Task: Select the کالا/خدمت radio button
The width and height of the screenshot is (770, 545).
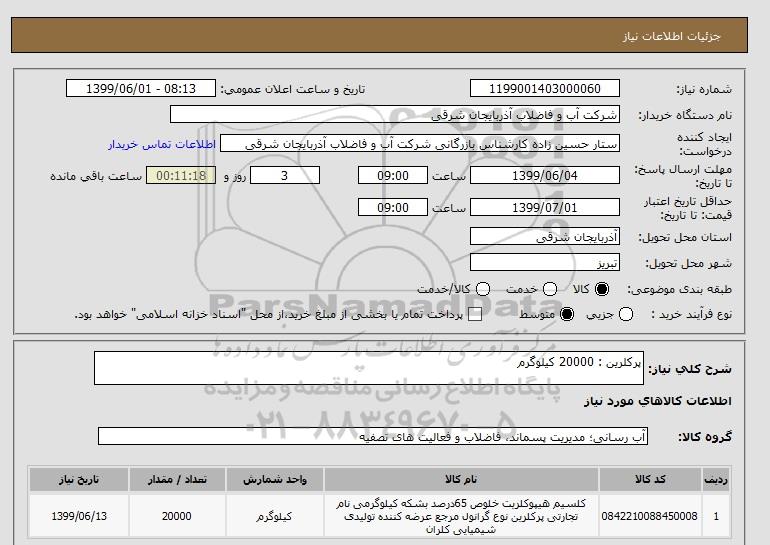Action: [x=483, y=289]
